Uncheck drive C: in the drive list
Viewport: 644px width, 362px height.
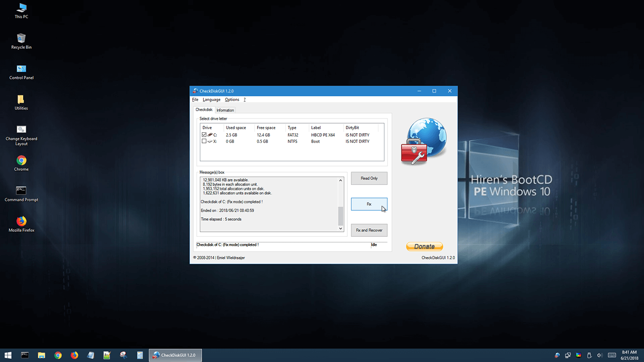coord(204,135)
